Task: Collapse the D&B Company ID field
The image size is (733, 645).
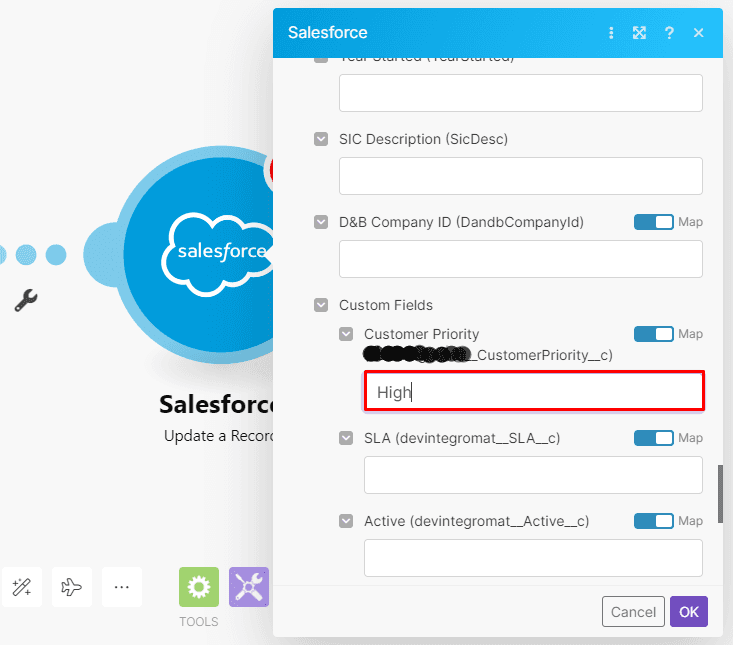Action: pyautogui.click(x=321, y=222)
